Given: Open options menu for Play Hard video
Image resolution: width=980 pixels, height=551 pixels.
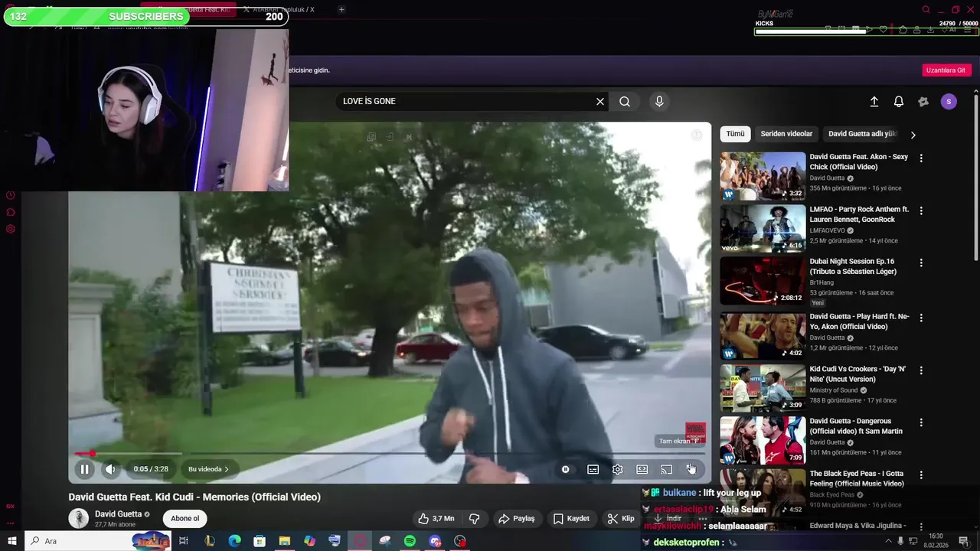Looking at the screenshot, I should 921,318.
